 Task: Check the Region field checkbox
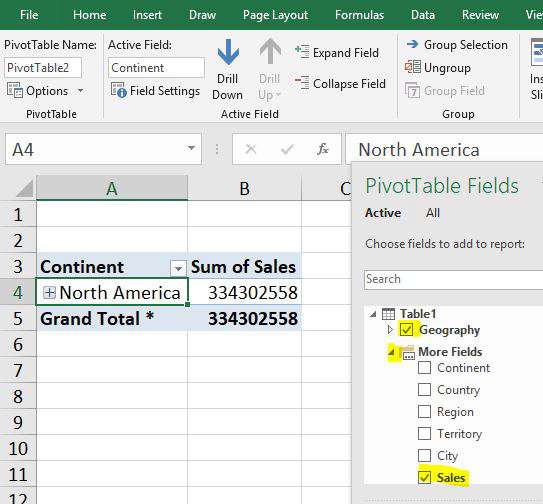[424, 412]
